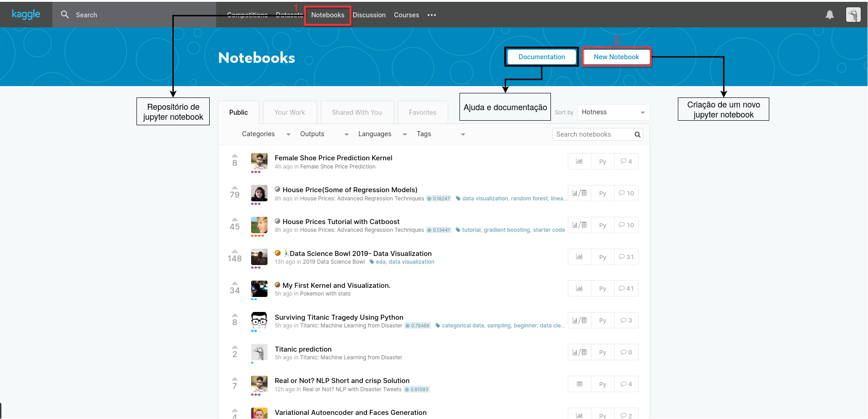Click the Kaggle logo
The image size is (868, 419).
(x=26, y=15)
